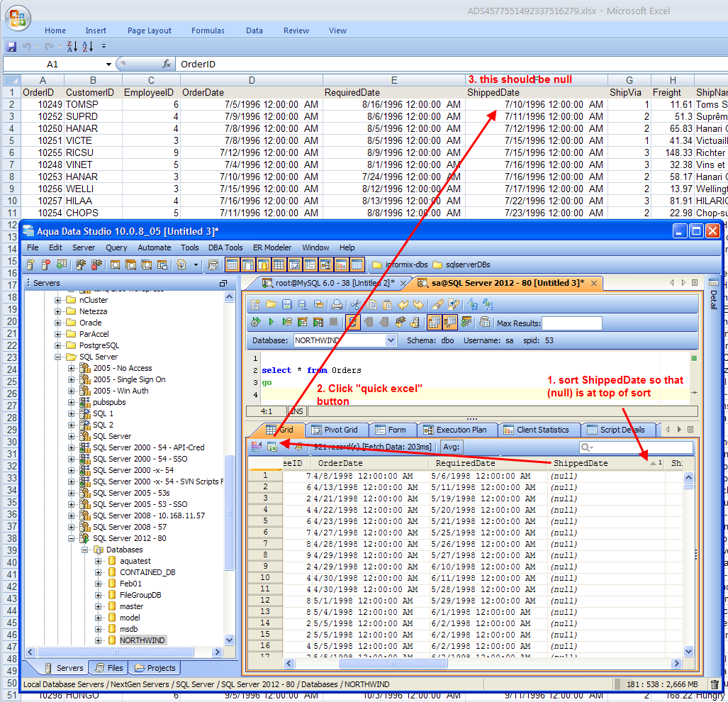Click the New script icon in query toolbar
This screenshot has width=728, height=702.
(x=255, y=305)
